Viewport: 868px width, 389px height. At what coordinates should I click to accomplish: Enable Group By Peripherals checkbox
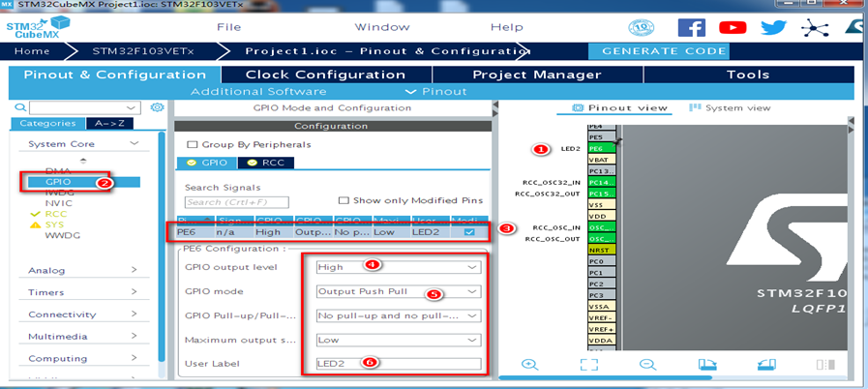[x=193, y=144]
